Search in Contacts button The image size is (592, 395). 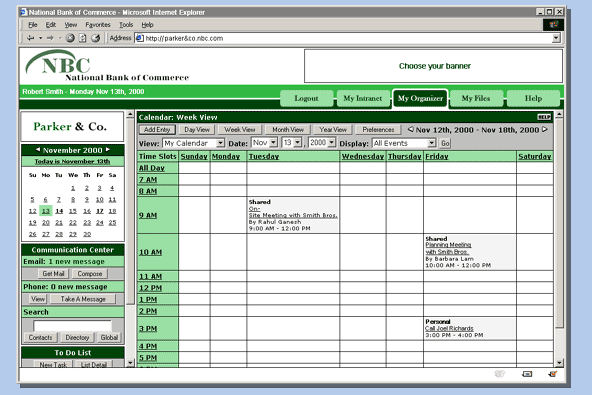tap(40, 338)
